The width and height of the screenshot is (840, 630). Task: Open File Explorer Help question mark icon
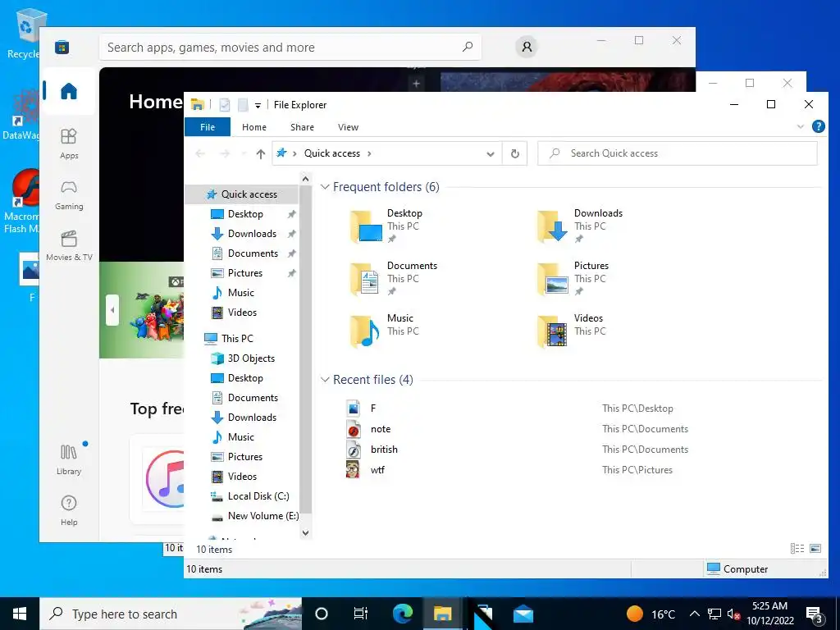(x=818, y=126)
